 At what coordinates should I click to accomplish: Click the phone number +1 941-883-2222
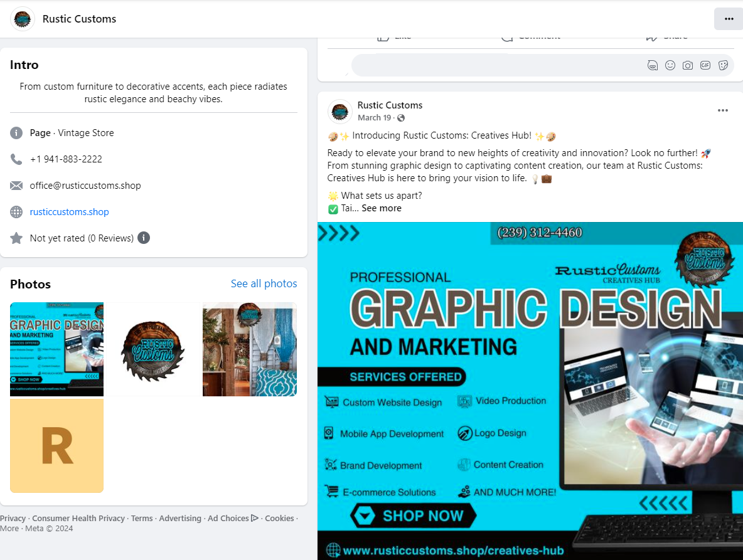[x=66, y=159]
